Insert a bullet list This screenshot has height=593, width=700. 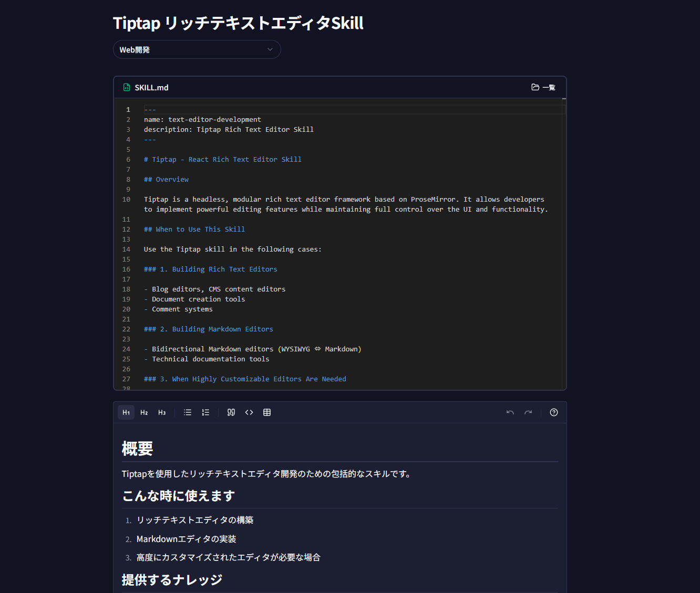pos(188,412)
